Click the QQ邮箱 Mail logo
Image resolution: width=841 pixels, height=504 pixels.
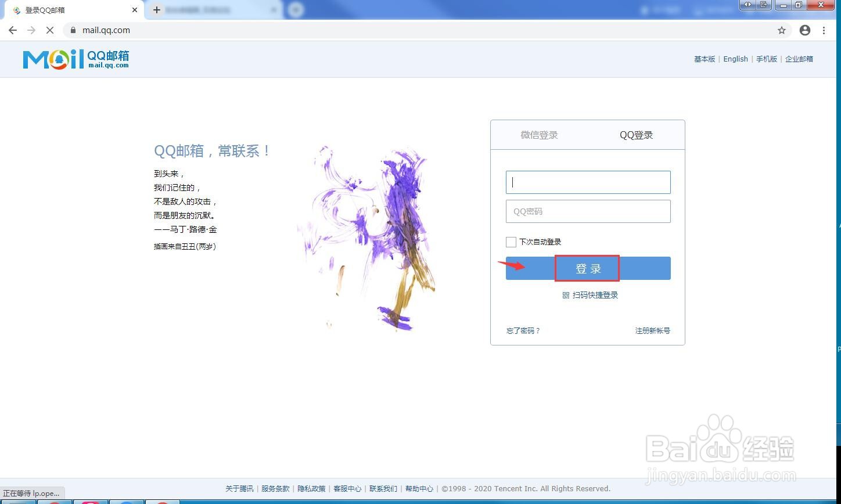[76, 59]
